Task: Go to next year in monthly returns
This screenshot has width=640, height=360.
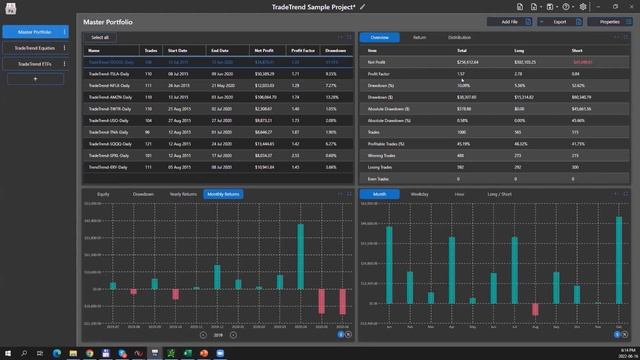Action: coord(233,335)
